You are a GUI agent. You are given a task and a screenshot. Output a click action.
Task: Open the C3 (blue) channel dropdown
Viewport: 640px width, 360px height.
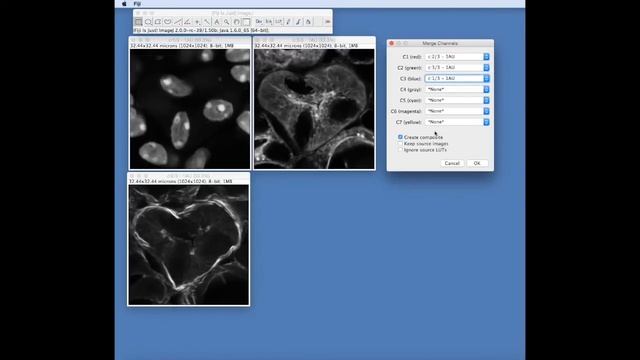pyautogui.click(x=457, y=78)
